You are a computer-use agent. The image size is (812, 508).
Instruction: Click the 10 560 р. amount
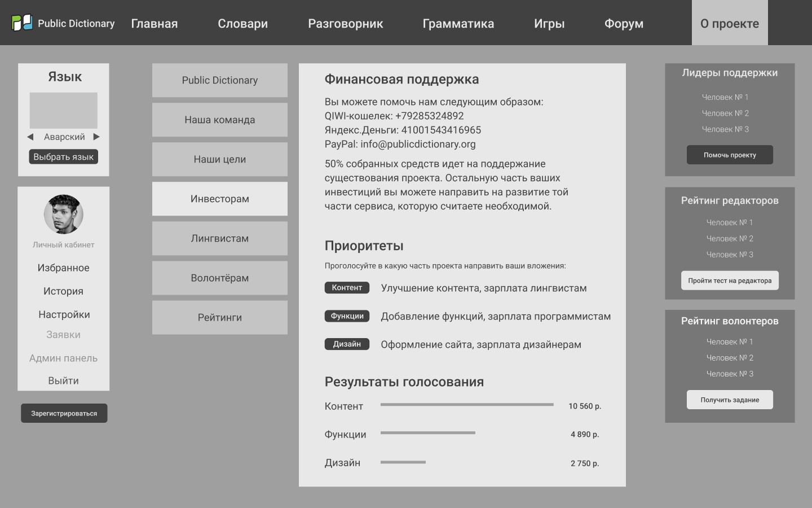585,406
